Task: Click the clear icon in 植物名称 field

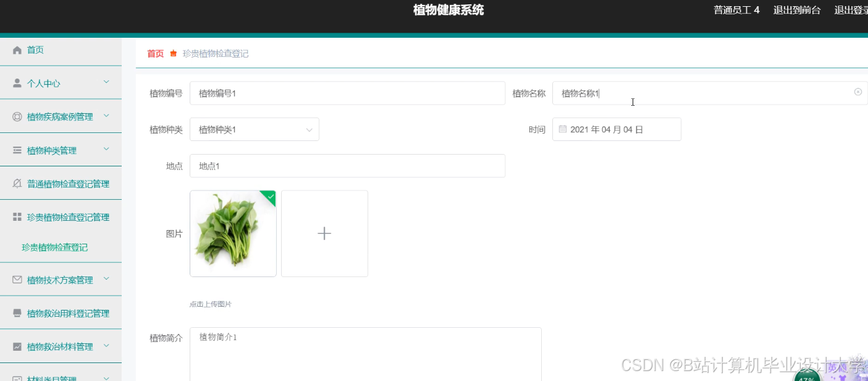Action: (x=858, y=92)
